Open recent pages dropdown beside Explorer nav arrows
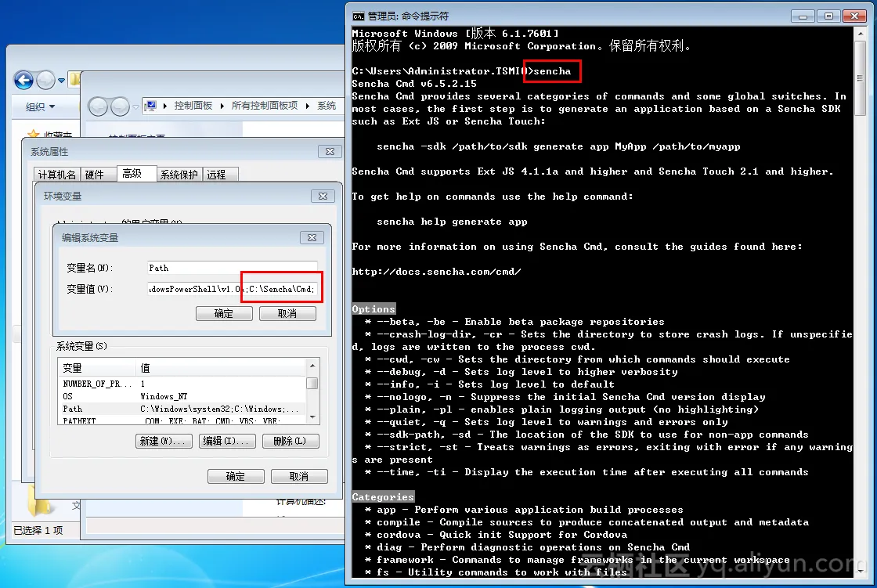 [x=62, y=81]
